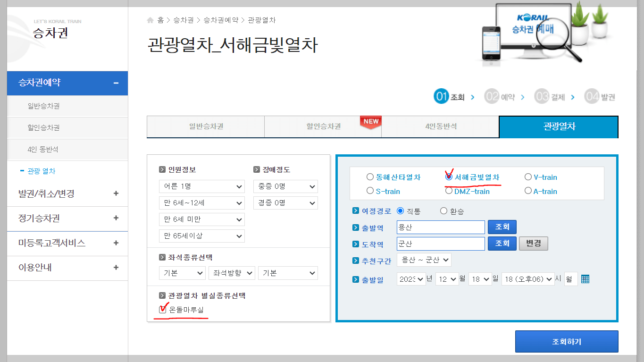Viewport: 644px width, 362px height.
Task: Enable the 온돌마루실 checkbox
Action: [x=162, y=310]
